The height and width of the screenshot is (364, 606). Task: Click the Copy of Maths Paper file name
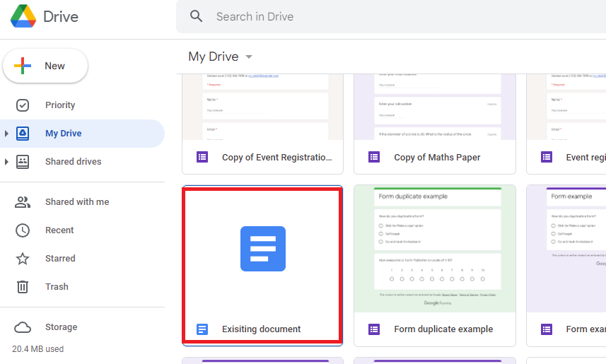[437, 158]
